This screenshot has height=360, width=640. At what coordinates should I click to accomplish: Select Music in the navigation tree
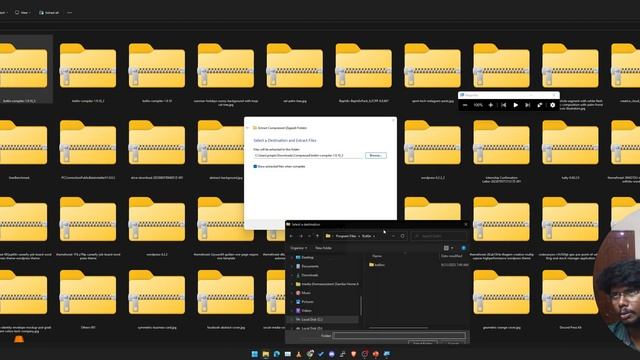pos(306,293)
